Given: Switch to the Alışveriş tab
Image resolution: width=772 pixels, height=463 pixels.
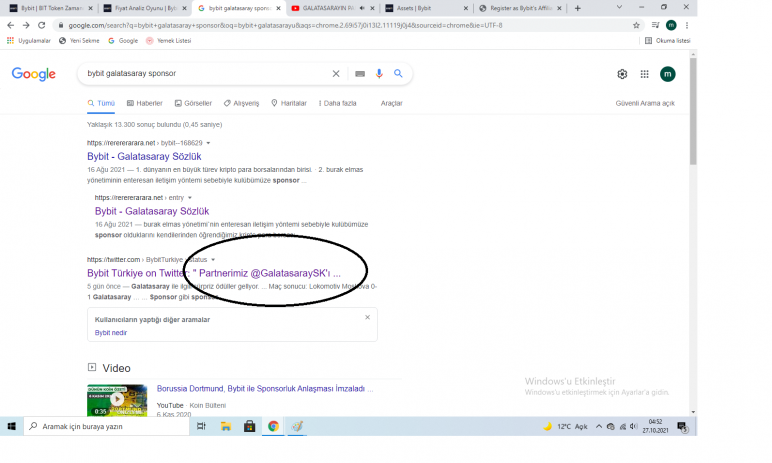Looking at the screenshot, I should [x=241, y=103].
